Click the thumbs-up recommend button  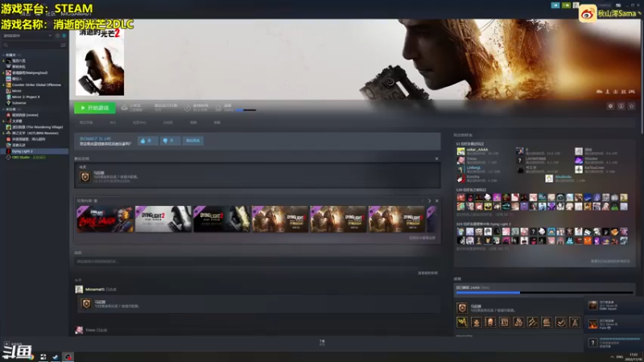pos(147,141)
